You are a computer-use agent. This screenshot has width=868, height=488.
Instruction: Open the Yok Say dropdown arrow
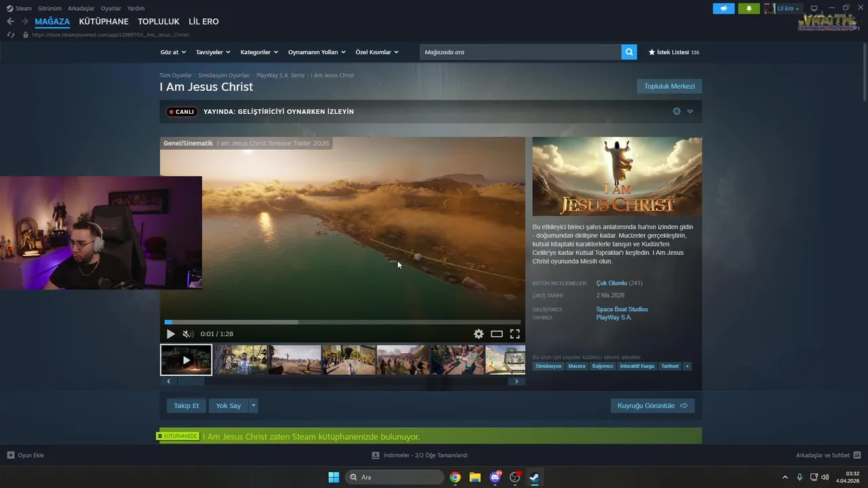click(x=254, y=405)
